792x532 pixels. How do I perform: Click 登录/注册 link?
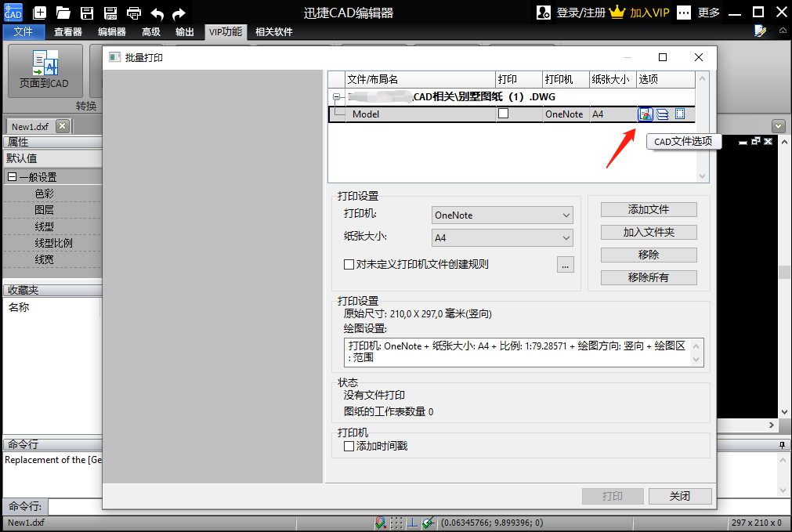(x=580, y=13)
